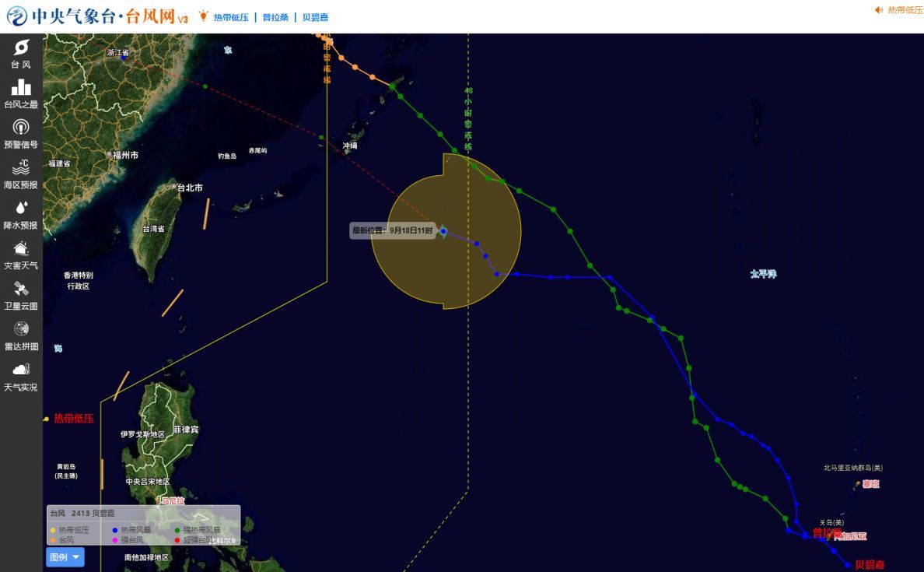Click the 福州市 city label
The image size is (924, 572).
click(x=125, y=155)
